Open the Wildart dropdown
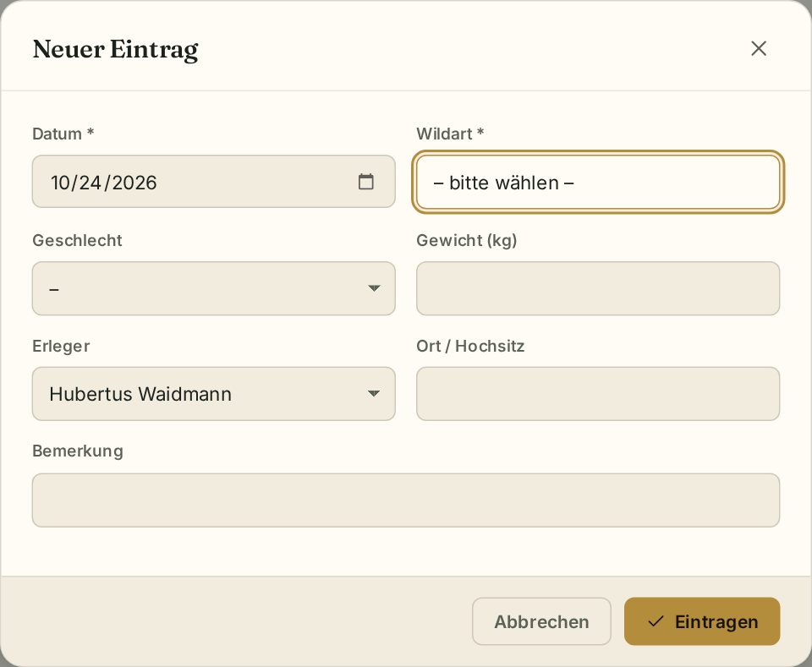The width and height of the screenshot is (812, 667). 598,182
